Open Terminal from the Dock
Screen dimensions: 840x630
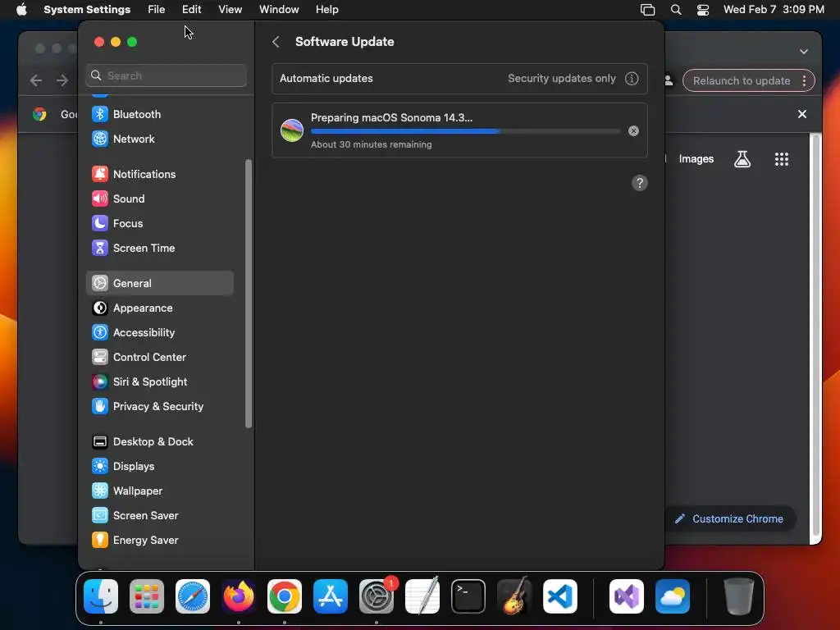coord(468,596)
